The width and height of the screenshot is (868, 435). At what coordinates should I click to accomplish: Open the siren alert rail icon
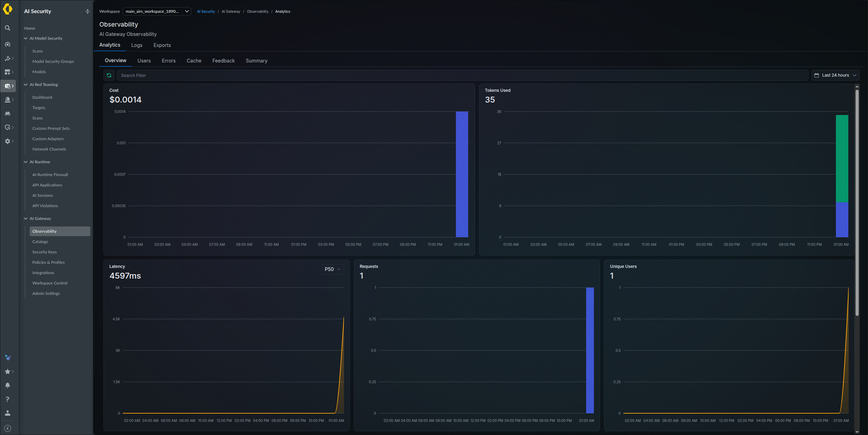[7, 100]
